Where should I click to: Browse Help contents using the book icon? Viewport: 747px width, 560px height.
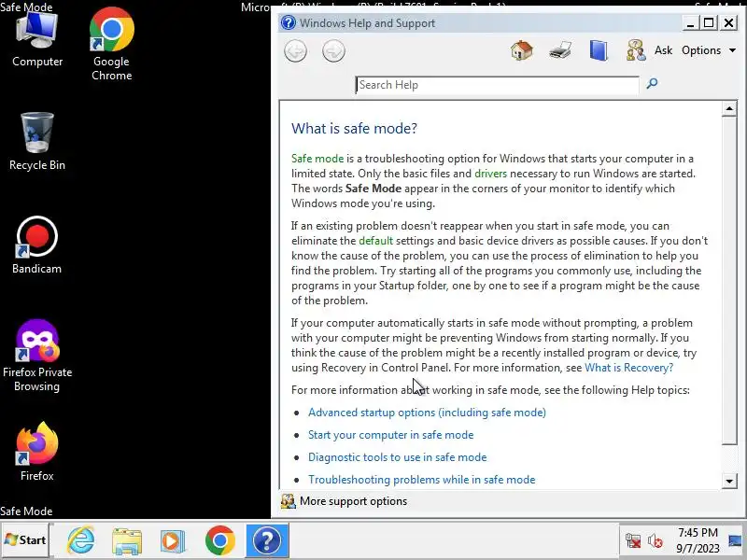point(599,50)
